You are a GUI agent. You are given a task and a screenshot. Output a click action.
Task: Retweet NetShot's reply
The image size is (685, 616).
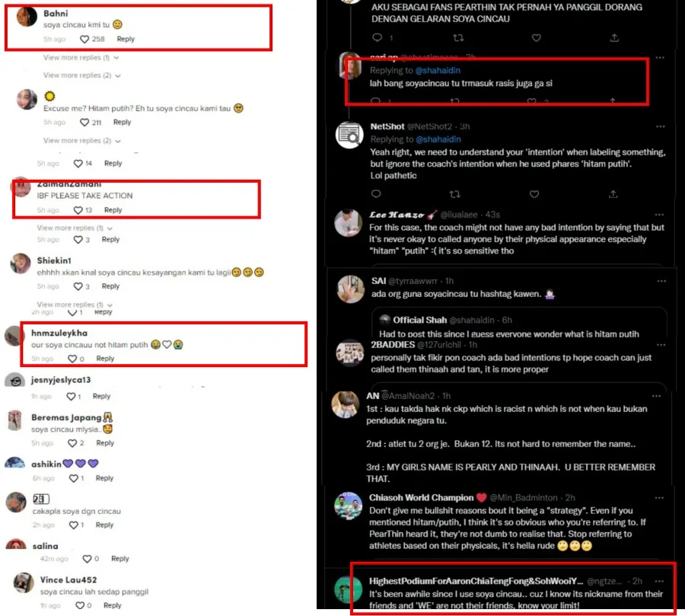point(455,194)
